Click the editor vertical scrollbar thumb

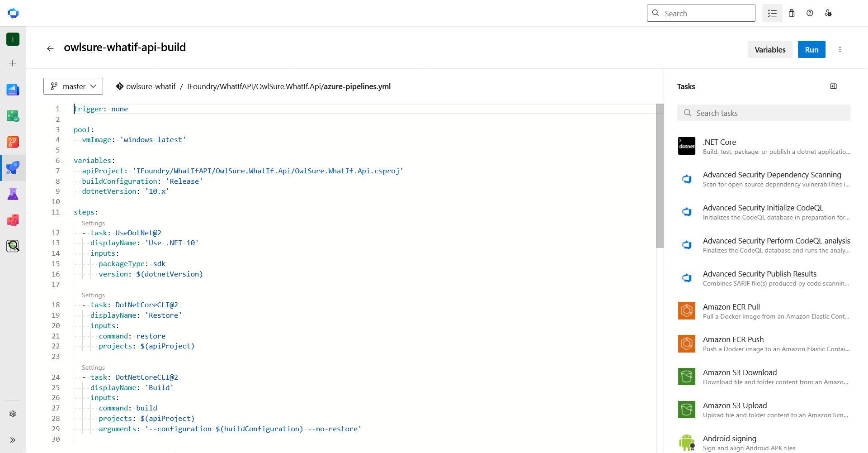(660, 176)
